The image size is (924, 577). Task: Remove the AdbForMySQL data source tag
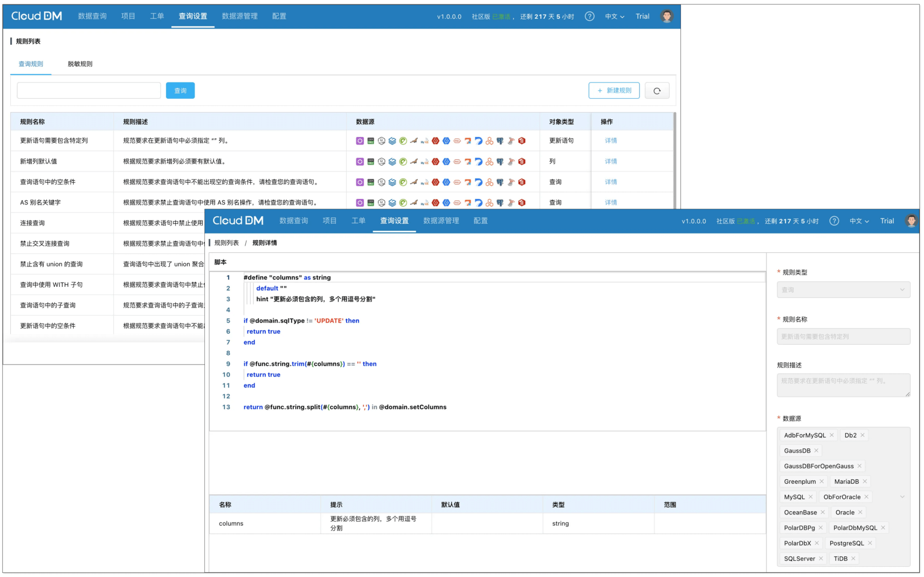point(832,435)
